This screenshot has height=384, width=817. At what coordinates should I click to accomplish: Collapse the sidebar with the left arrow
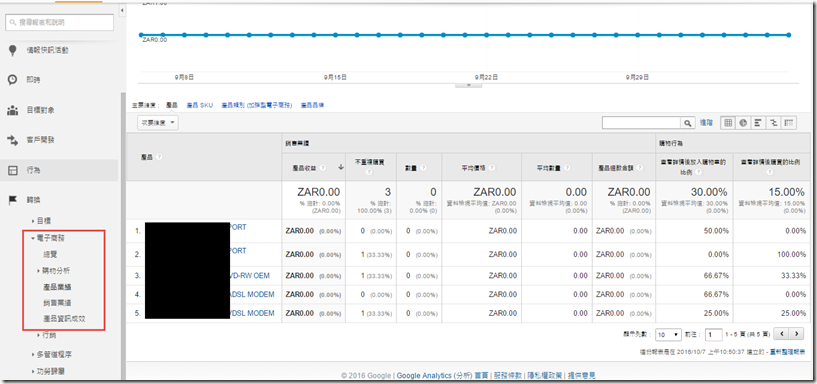[122, 10]
